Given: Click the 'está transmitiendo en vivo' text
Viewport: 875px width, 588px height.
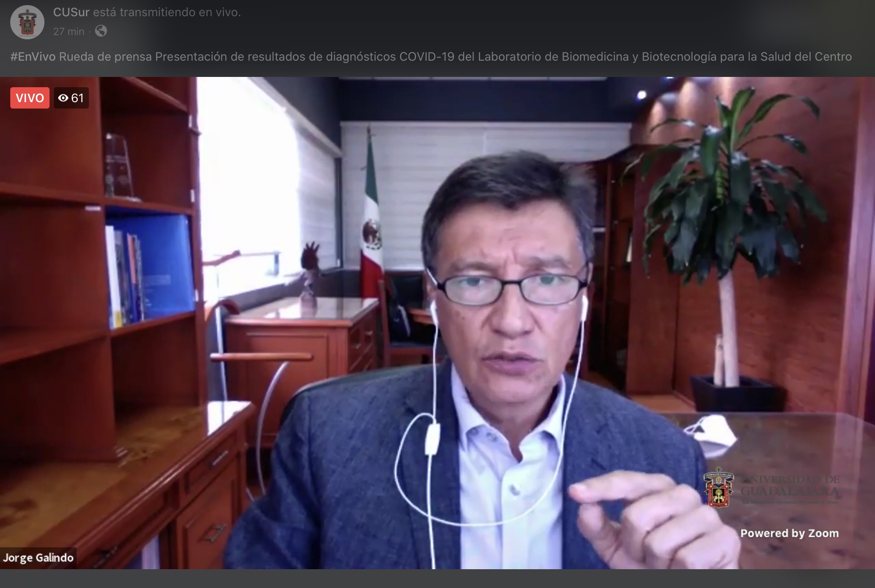Looking at the screenshot, I should coord(167,12).
